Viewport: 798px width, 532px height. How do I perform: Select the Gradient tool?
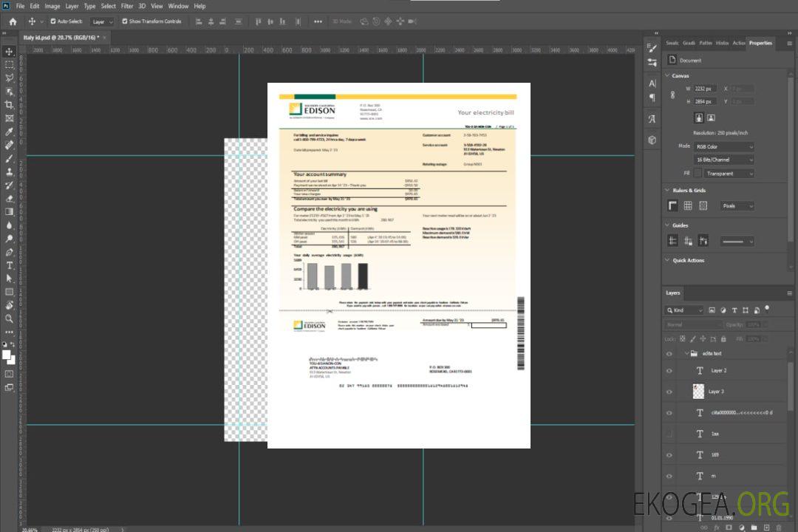(x=9, y=212)
